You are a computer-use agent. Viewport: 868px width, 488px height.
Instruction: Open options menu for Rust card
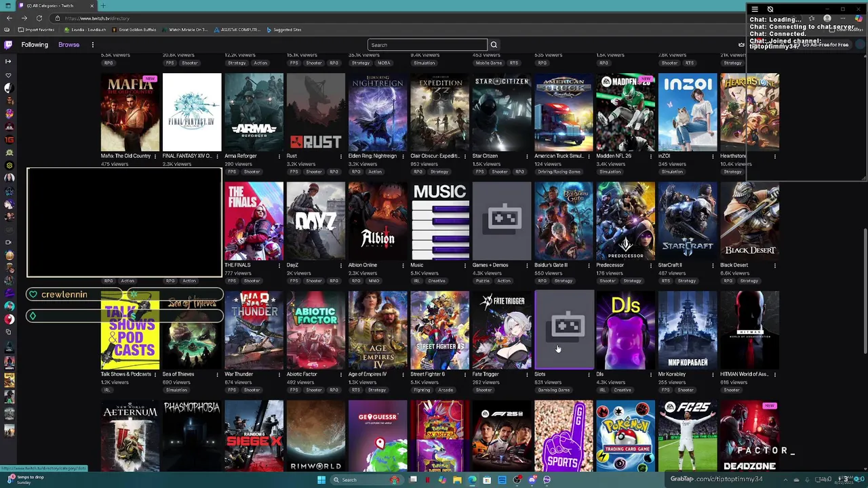[341, 157]
